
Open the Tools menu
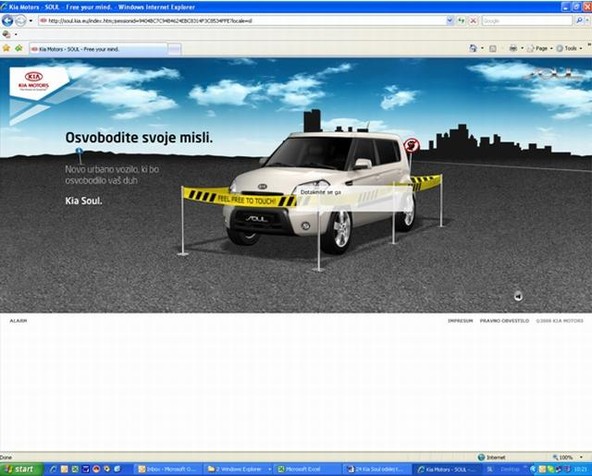tap(569, 48)
